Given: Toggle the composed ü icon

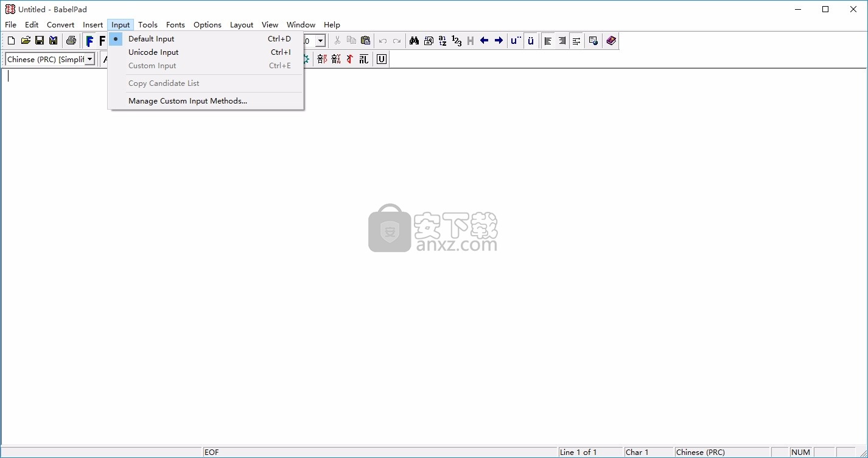Looking at the screenshot, I should pyautogui.click(x=531, y=41).
